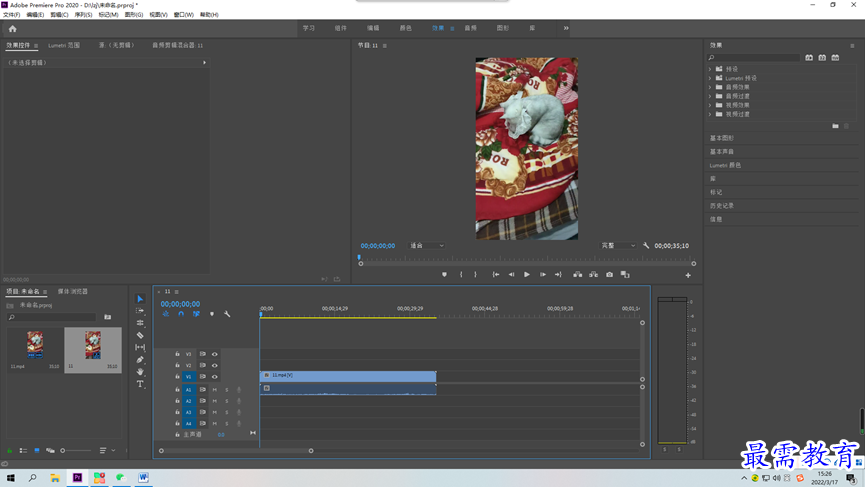
Task: Click Mark Out button
Action: (476, 275)
